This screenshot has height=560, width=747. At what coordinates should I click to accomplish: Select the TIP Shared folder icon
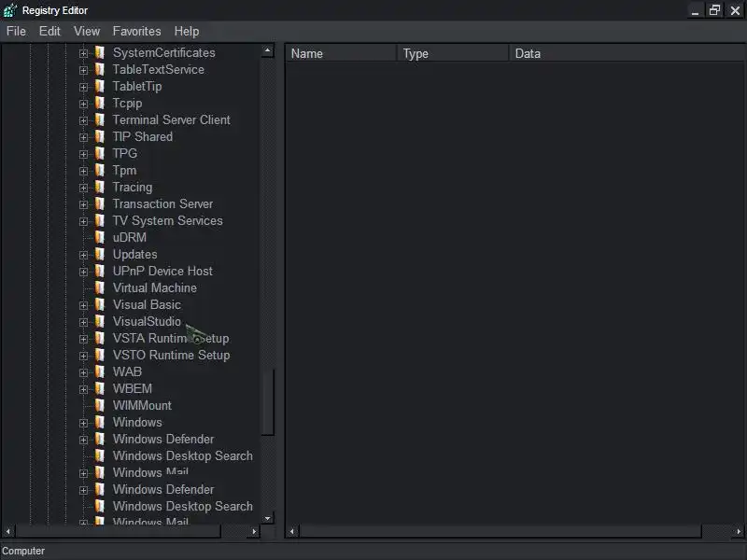tap(100, 136)
